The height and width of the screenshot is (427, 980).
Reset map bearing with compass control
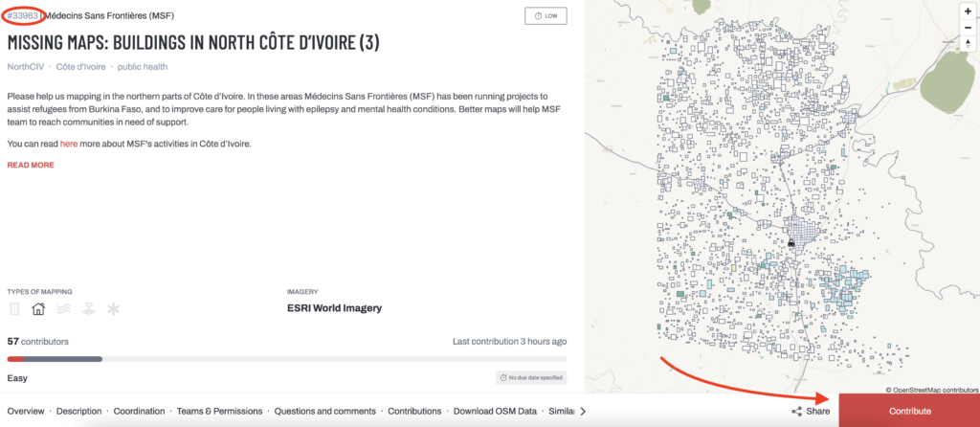pos(968,43)
